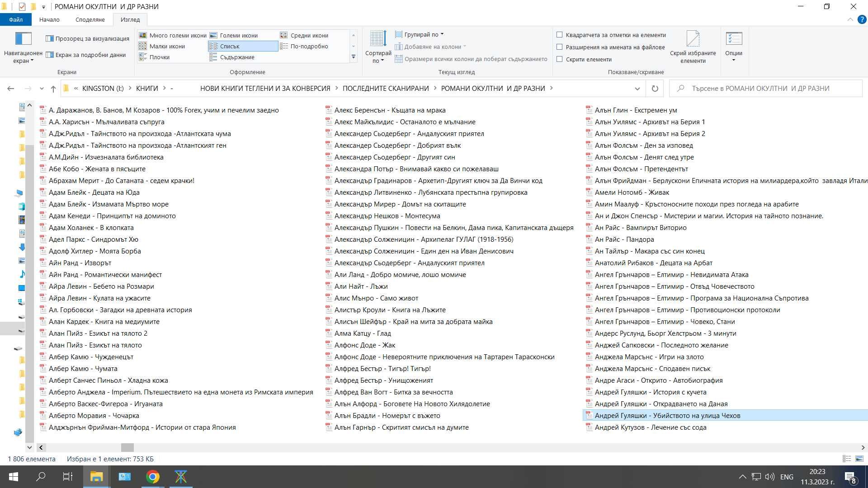Expand the Групирай по dropdown
The height and width of the screenshot is (488, 868).
[x=419, y=34]
